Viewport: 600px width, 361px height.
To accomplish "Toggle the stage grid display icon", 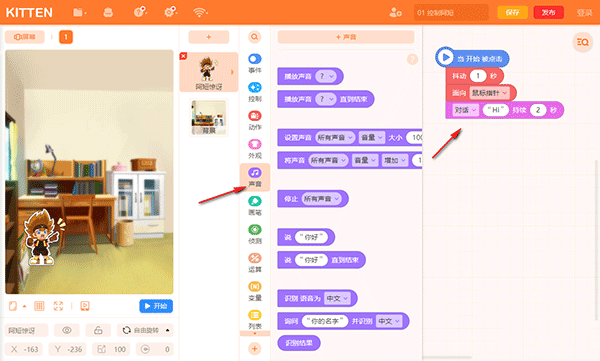I will click(x=39, y=306).
